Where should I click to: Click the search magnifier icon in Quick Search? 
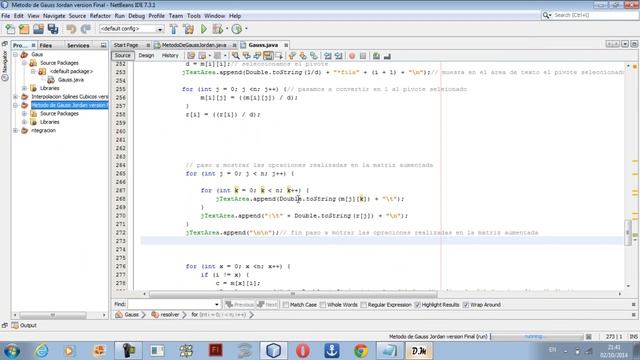(x=547, y=15)
